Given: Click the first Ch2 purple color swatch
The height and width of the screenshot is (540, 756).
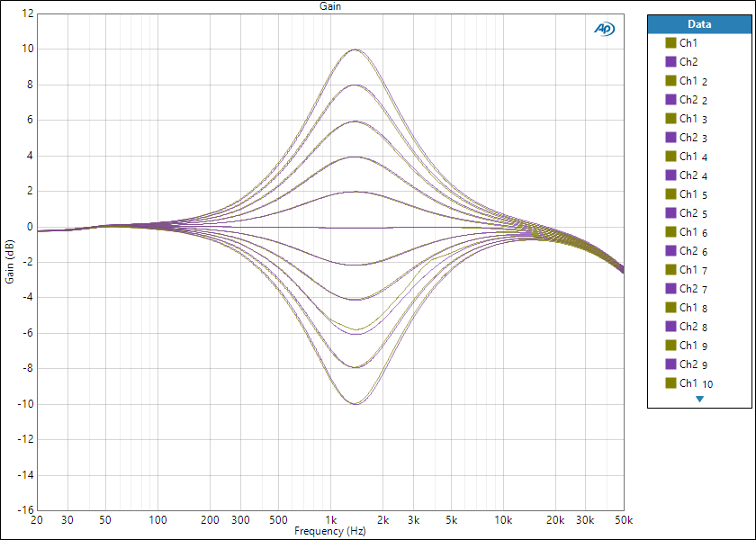Looking at the screenshot, I should 670,62.
